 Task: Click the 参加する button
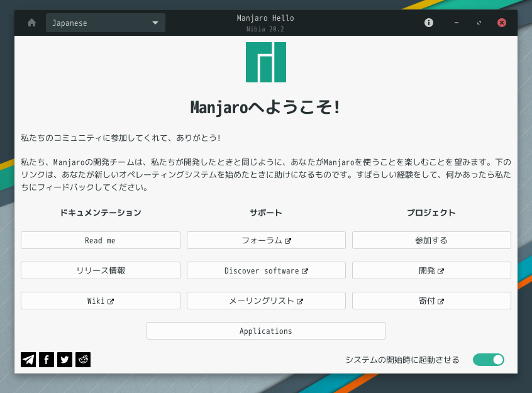click(x=431, y=240)
